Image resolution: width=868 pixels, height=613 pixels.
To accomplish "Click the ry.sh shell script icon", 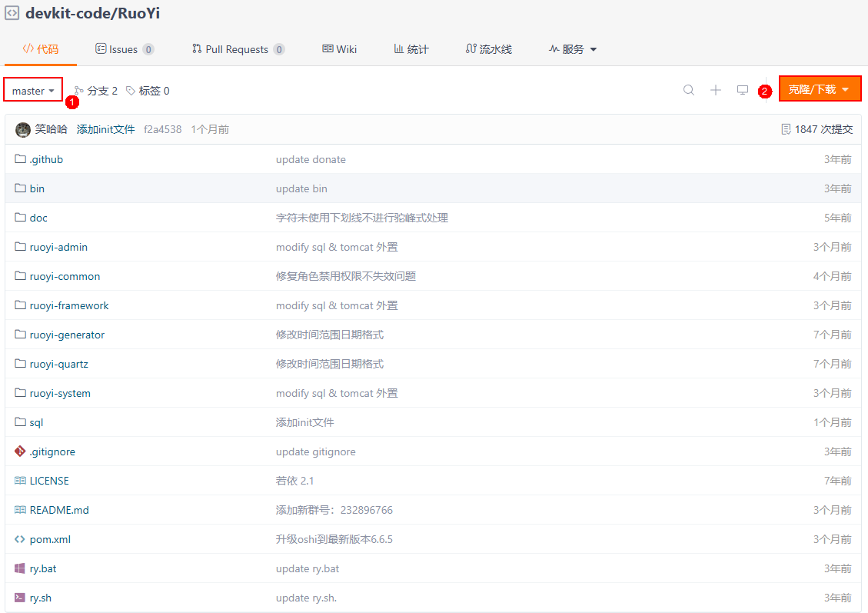I will [20, 598].
